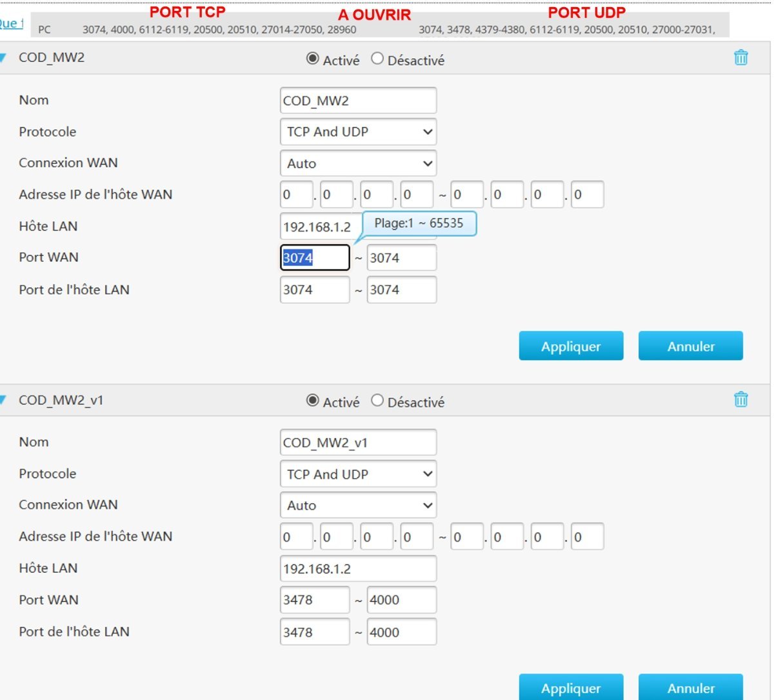Select Activé for the COD_MW2 rule

tap(313, 59)
